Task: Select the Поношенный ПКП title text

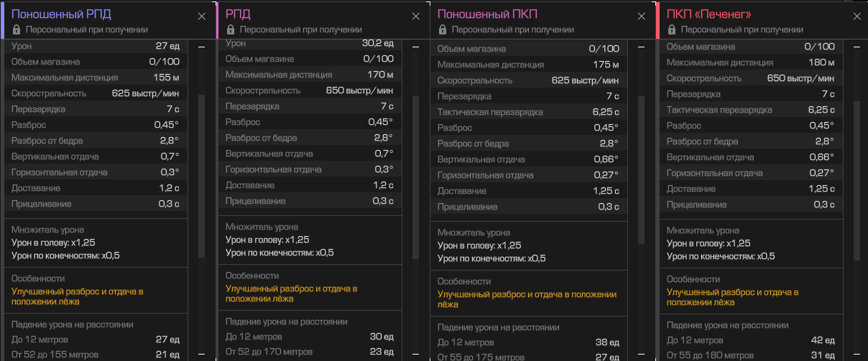Action: pos(487,14)
